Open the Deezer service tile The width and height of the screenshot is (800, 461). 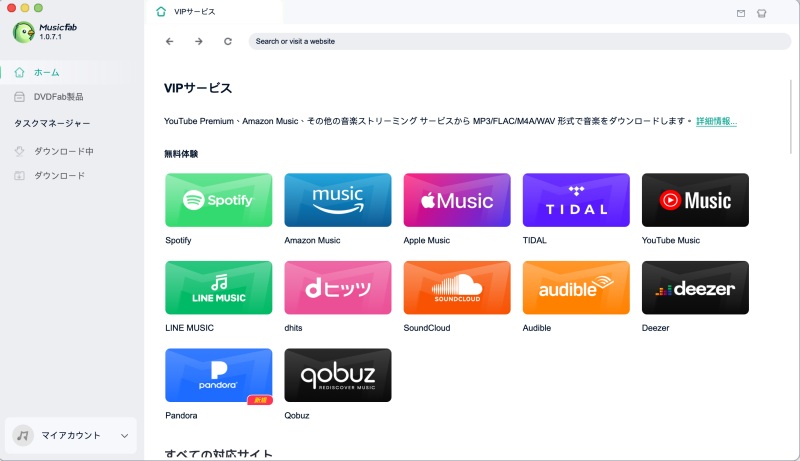695,288
